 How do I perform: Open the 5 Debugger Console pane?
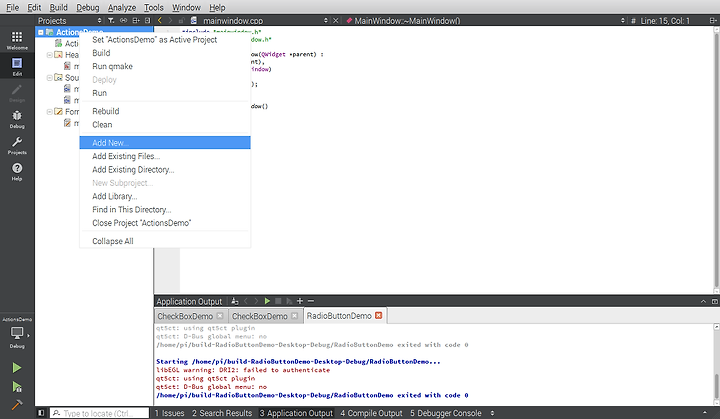tap(446, 413)
